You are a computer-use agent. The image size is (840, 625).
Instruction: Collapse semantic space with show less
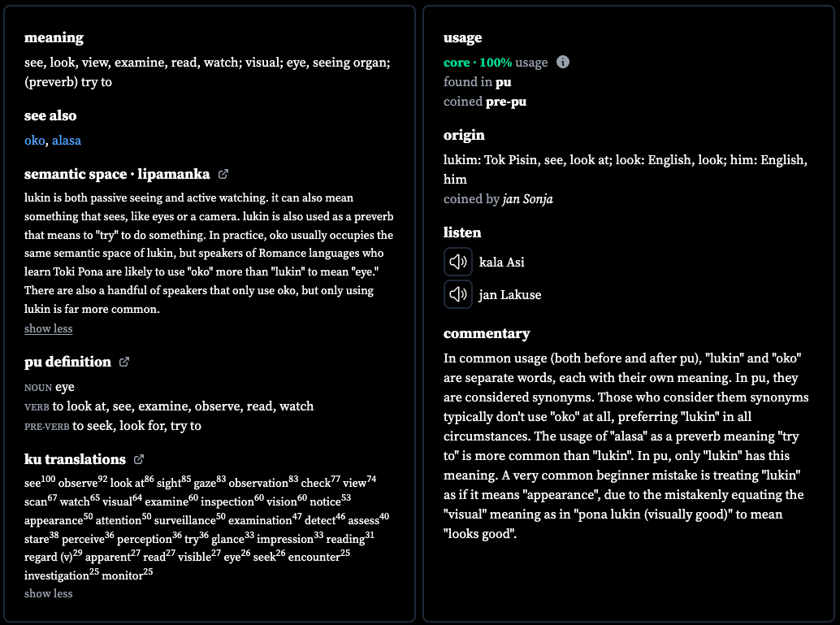pos(48,328)
